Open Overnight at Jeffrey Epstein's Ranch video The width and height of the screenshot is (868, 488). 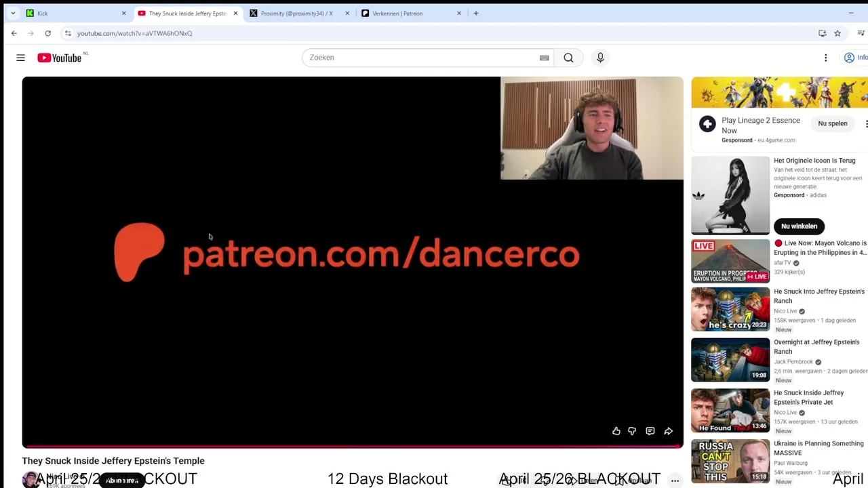click(816, 347)
